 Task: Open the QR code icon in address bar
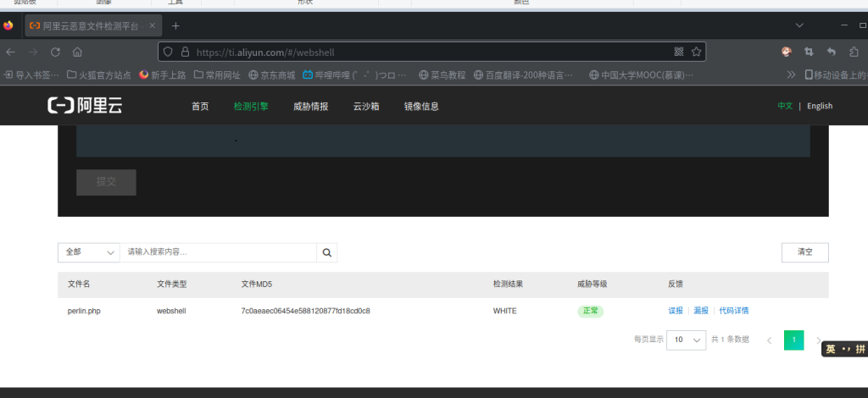pos(679,52)
